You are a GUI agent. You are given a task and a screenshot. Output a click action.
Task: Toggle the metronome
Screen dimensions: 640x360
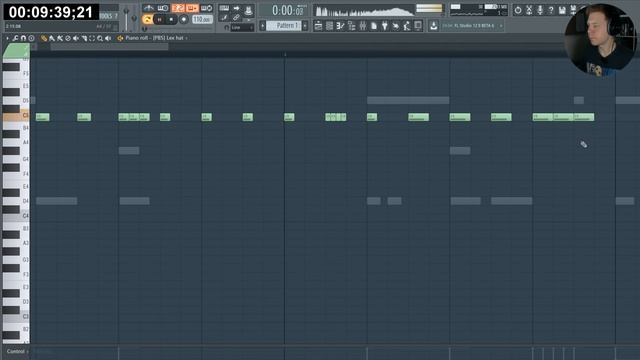pos(149,8)
